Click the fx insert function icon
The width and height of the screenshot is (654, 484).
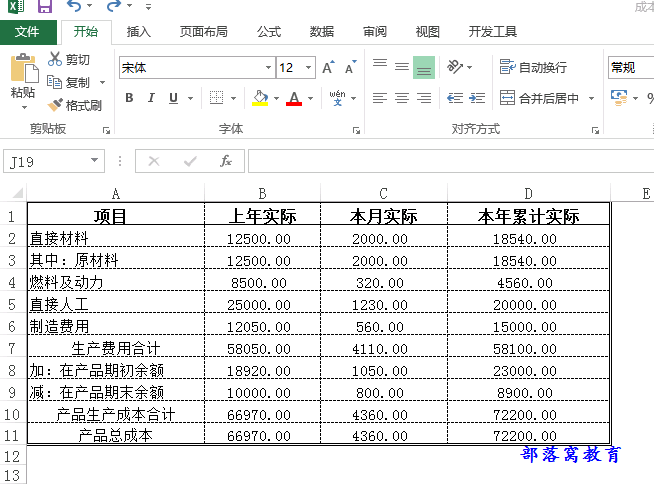click(226, 161)
